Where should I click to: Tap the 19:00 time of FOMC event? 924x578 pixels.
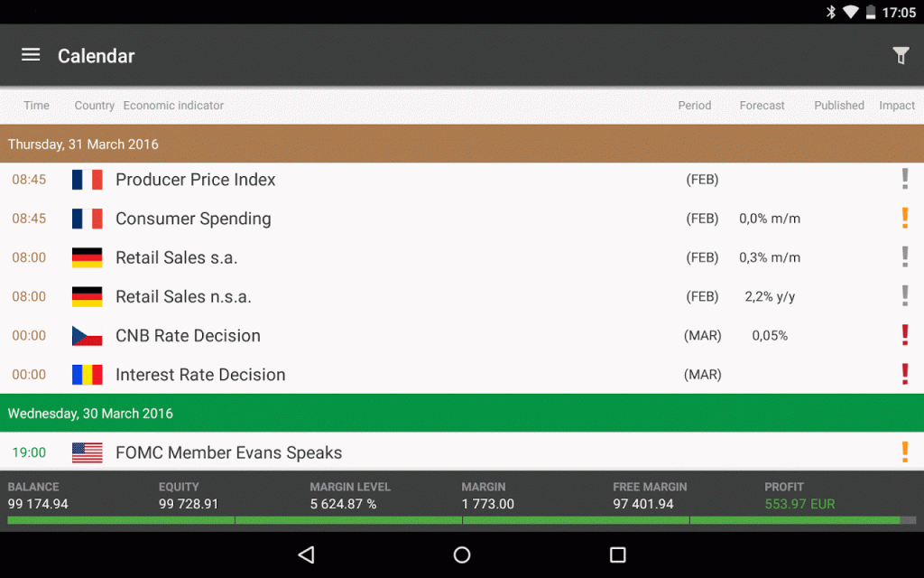point(29,452)
